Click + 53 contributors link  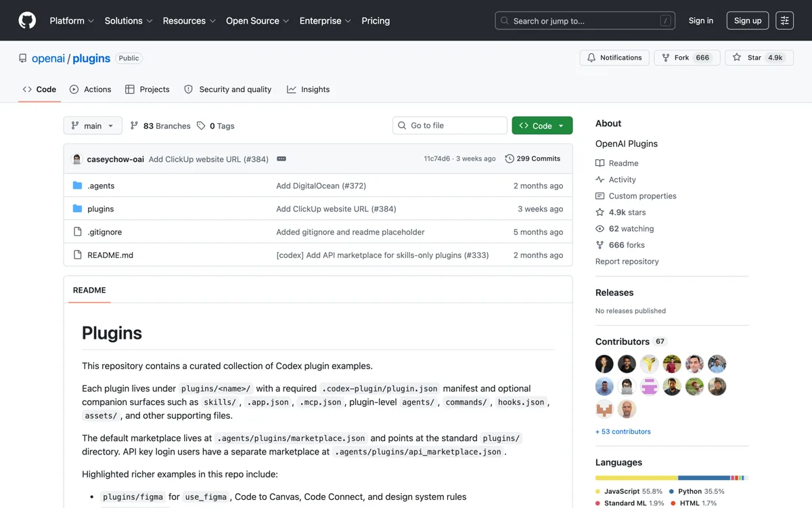point(623,431)
